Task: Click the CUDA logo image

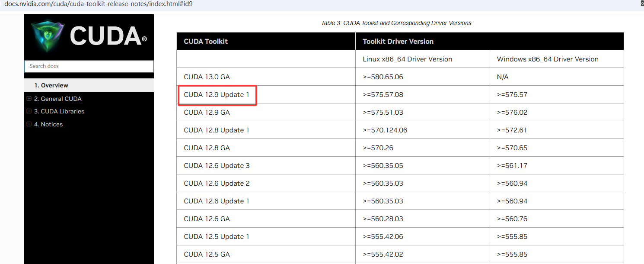Action: tap(89, 35)
